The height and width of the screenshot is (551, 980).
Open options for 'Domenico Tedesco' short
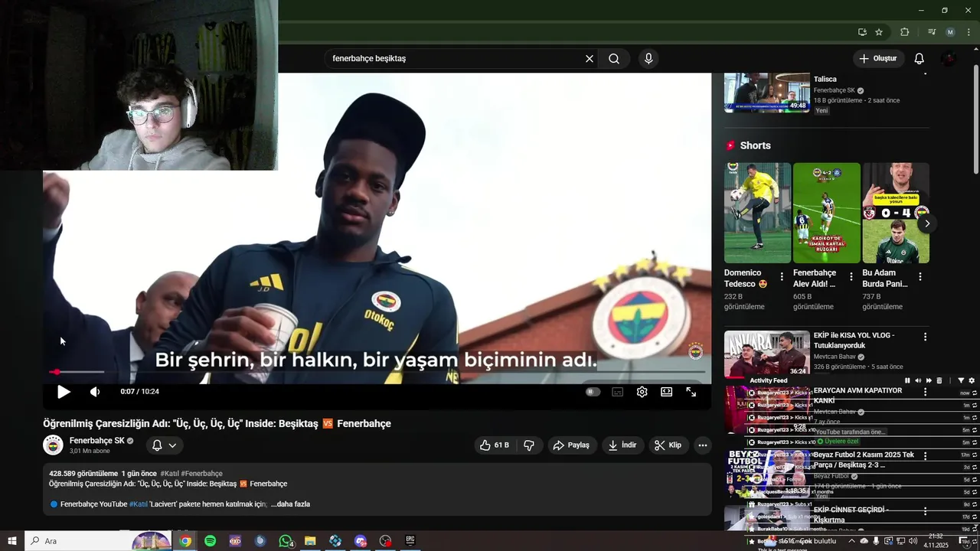coord(782,277)
